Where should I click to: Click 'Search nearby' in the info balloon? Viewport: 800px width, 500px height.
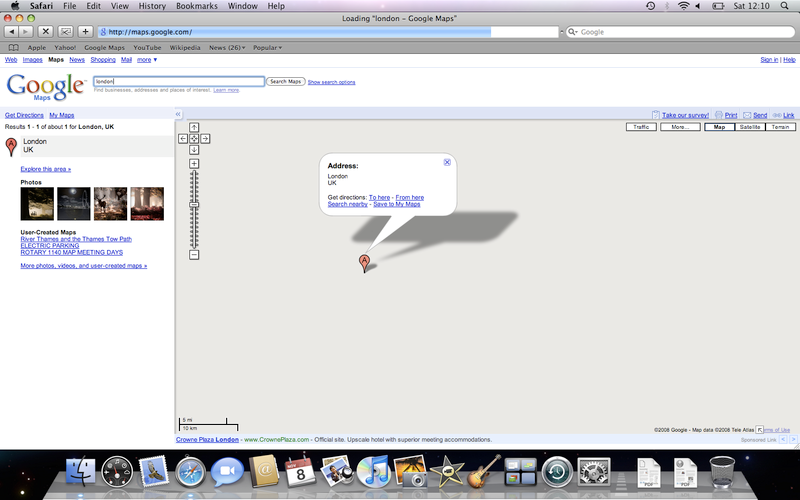347,204
